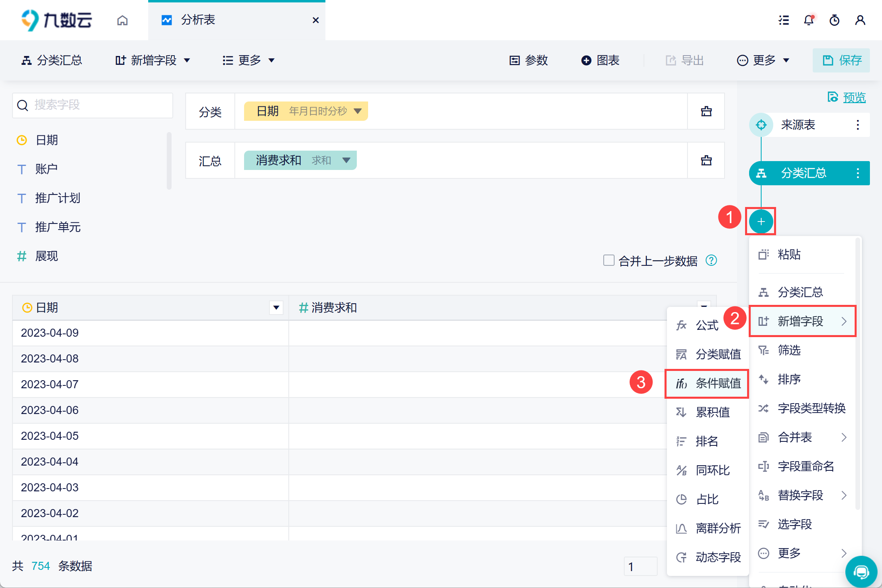Open the customer service chat bubble
Screen dimensions: 882x588
click(x=861, y=571)
